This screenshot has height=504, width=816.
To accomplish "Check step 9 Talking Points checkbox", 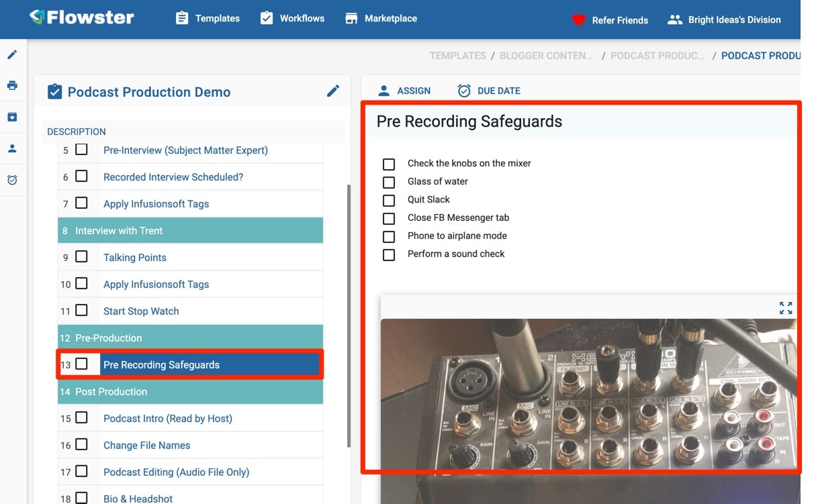I will (x=81, y=256).
